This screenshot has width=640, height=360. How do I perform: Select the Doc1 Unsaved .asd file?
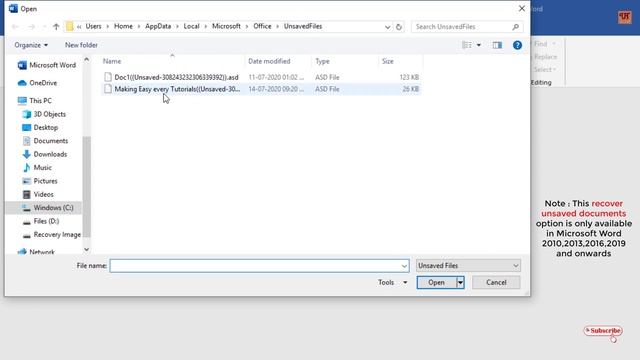(261, 77)
